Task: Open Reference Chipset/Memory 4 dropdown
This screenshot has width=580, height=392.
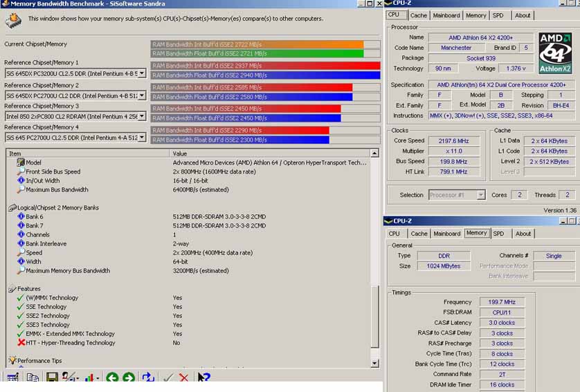Action: coord(142,138)
